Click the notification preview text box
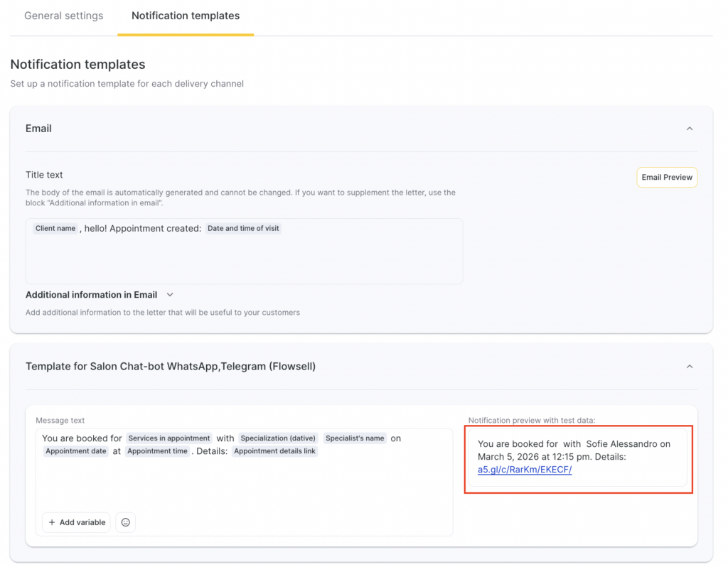Screen dimensions: 728x567 (578, 456)
